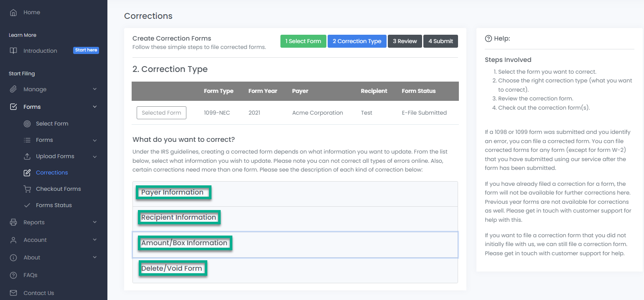Screen dimensions: 644x300
Task: Expand the About section chevron
Action: (95, 257)
